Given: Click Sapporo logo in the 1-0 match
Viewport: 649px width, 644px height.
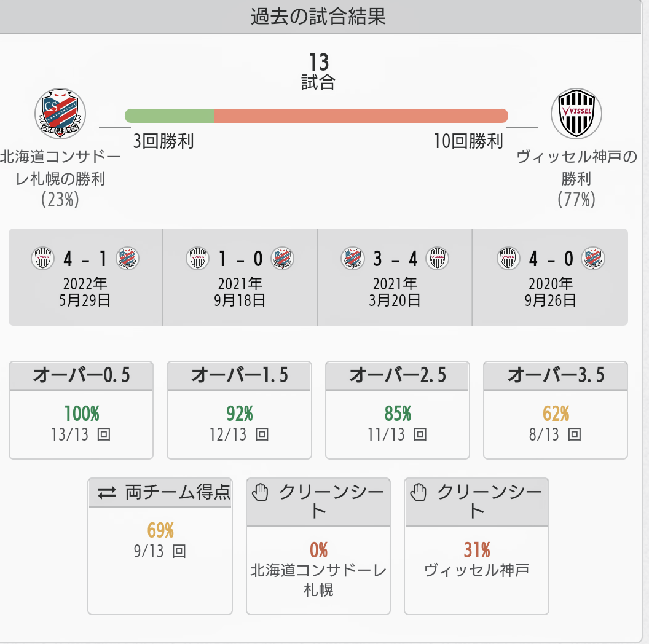Looking at the screenshot, I should [283, 259].
